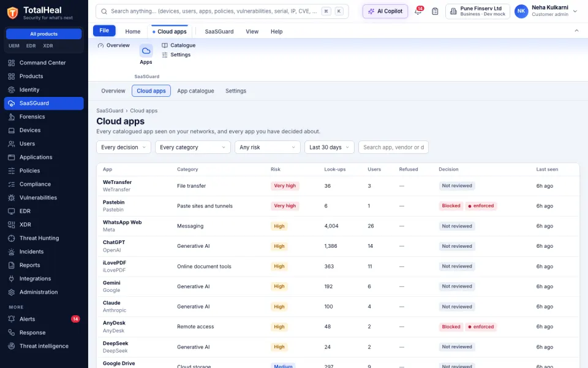Open the ChatGPT app row
This screenshot has height=368, width=588.
coord(338,247)
